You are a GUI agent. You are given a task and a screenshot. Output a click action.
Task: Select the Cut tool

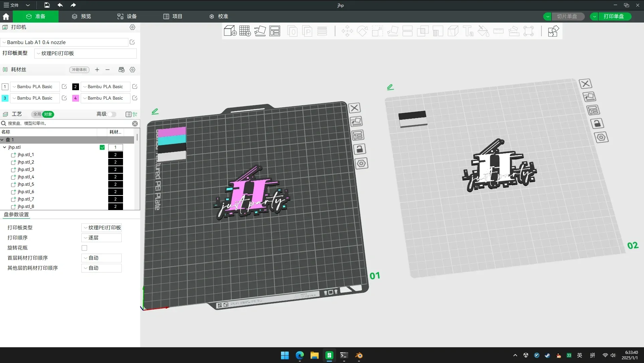tap(407, 31)
